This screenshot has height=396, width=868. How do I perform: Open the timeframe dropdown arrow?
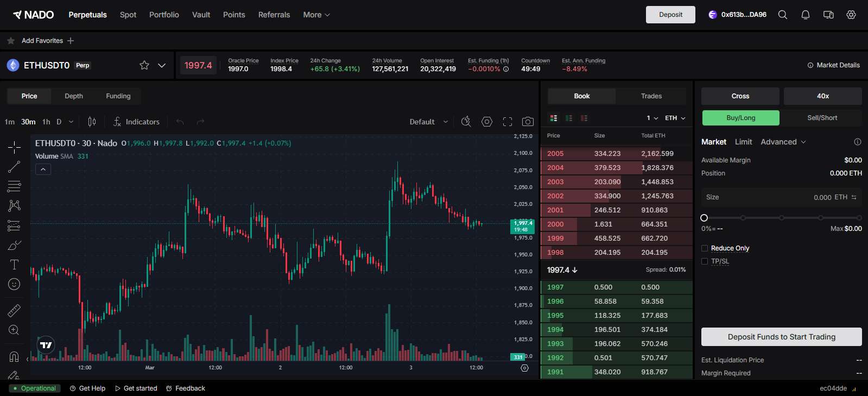(x=71, y=122)
